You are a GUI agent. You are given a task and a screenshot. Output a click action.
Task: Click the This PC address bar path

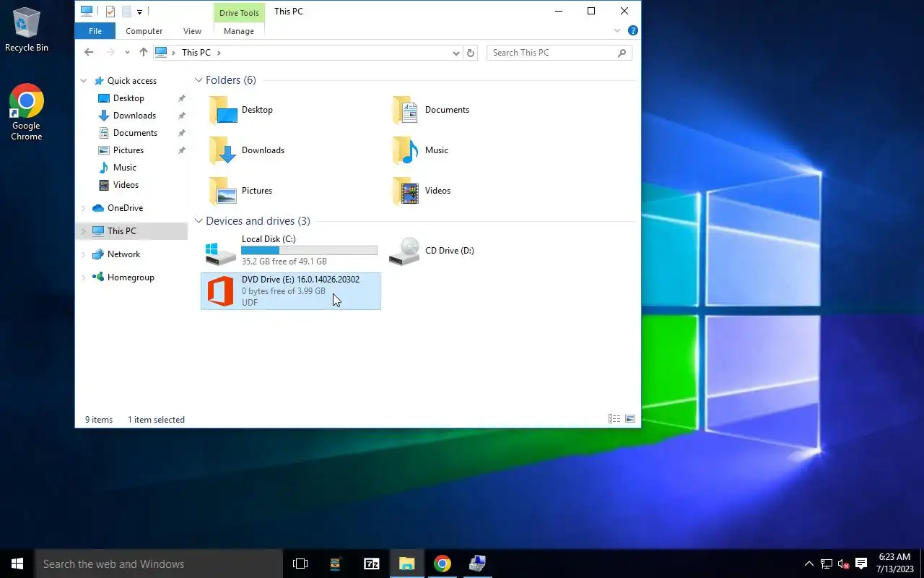coord(196,53)
